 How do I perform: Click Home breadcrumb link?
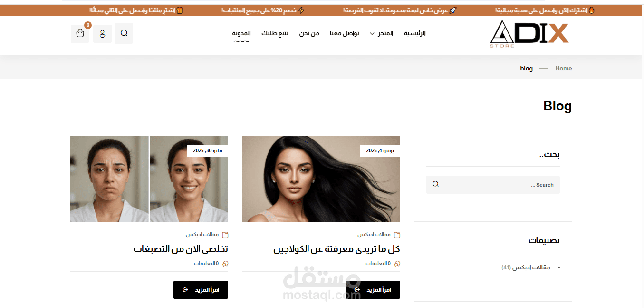[563, 69]
